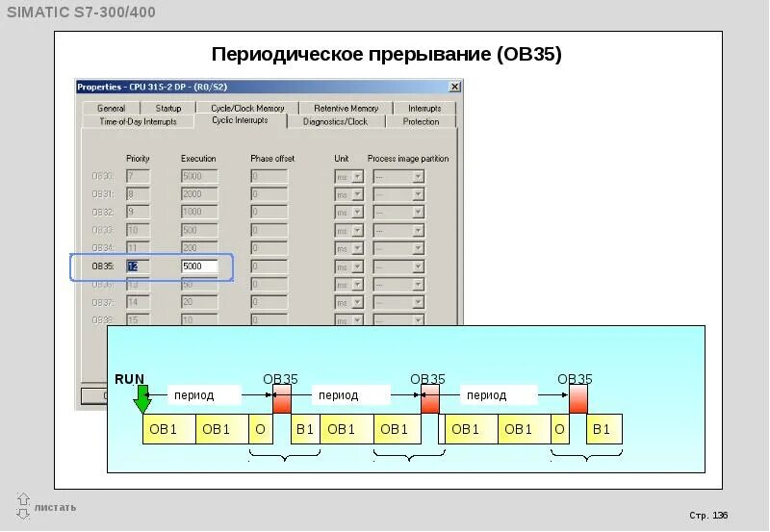Click 'Execution' column header
Viewport: 770px width, 532px height.
[198, 159]
